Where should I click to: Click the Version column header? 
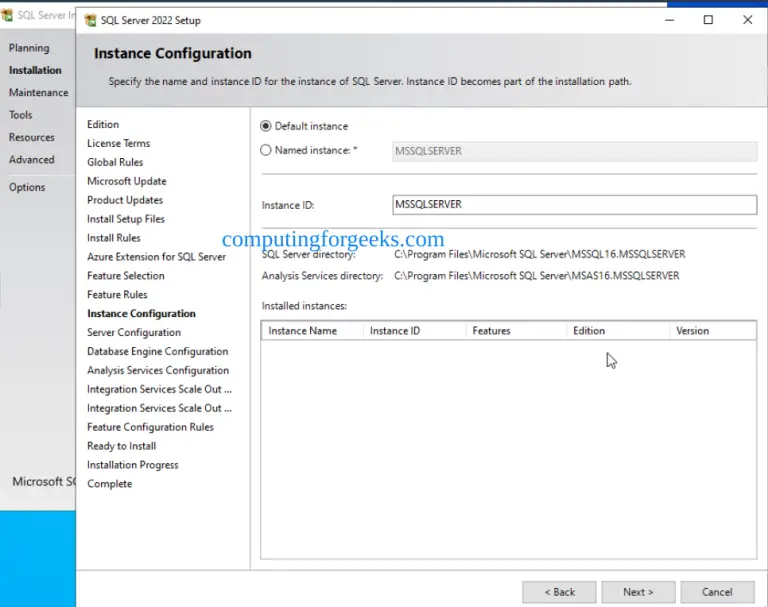coord(712,331)
